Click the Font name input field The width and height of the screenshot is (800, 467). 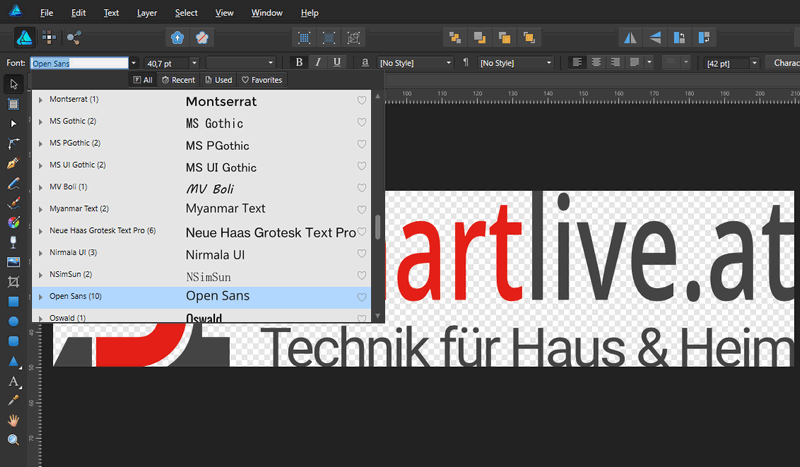point(79,63)
